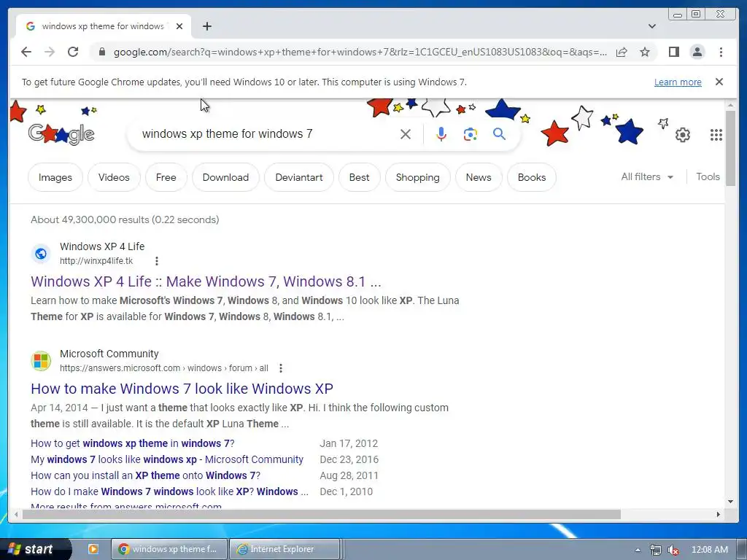Dismiss the Chrome update notification bar
The height and width of the screenshot is (560, 747).
(719, 82)
